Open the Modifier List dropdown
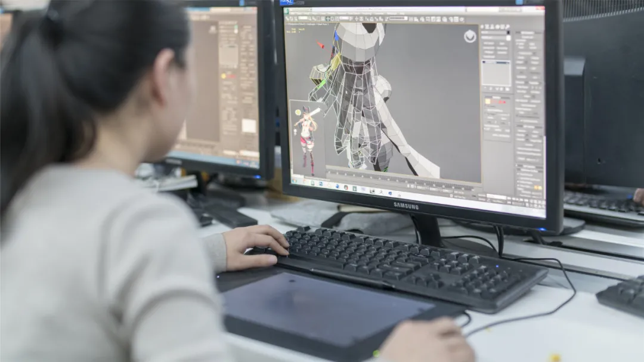This screenshot has height=362, width=644. 496,38
